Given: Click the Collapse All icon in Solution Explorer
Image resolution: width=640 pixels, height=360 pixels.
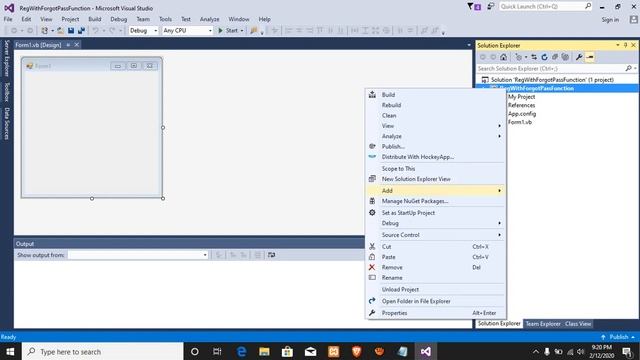Looking at the screenshot, I should (x=555, y=57).
